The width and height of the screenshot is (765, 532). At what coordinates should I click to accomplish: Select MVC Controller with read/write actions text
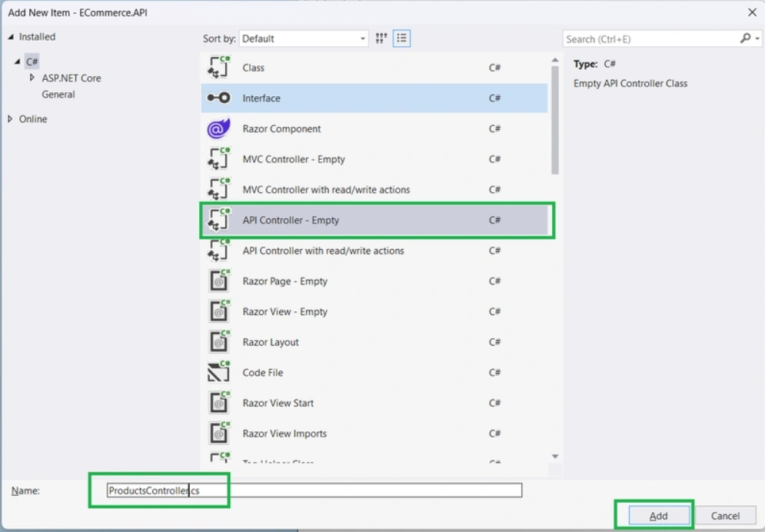pos(327,190)
